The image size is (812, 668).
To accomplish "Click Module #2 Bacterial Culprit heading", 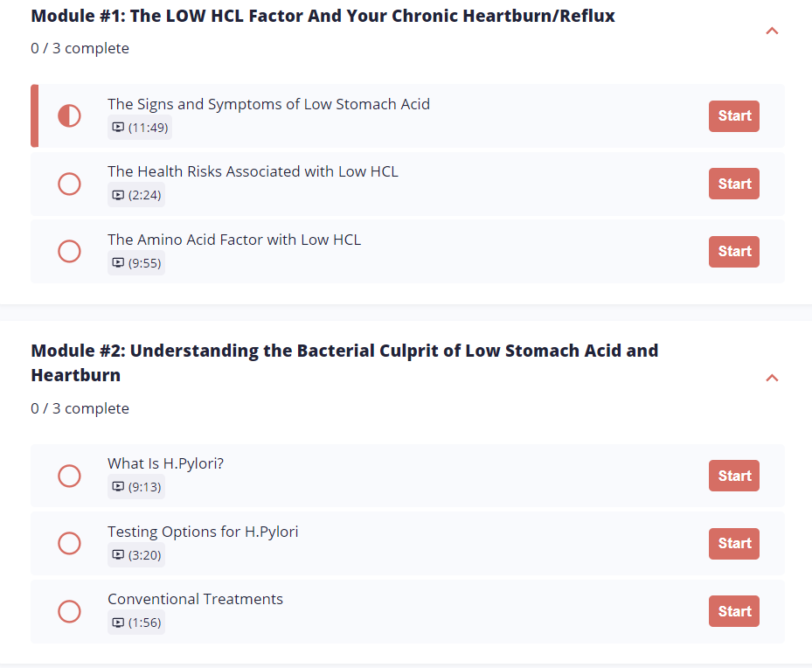I will click(x=344, y=363).
